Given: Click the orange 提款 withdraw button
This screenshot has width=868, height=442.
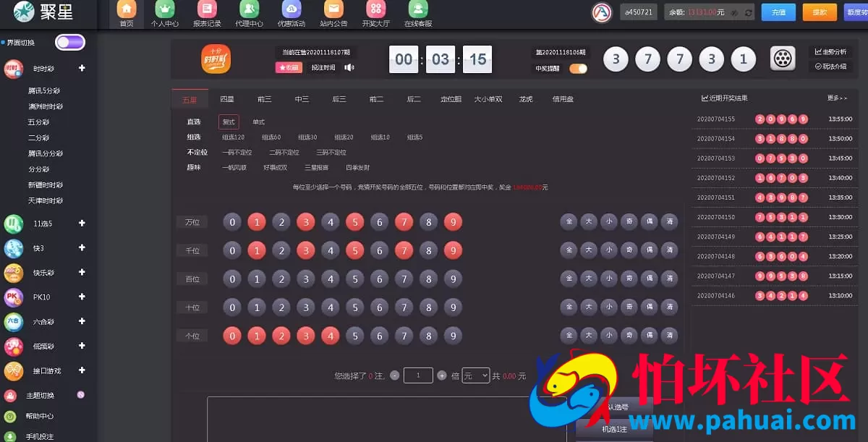Looking at the screenshot, I should 820,13.
